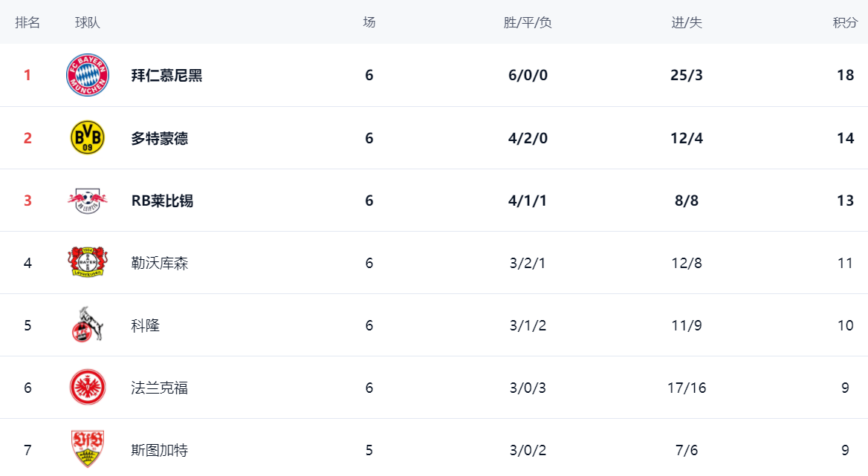The height and width of the screenshot is (476, 868).
Task: Click the FC Köln goat logo
Action: (x=88, y=325)
